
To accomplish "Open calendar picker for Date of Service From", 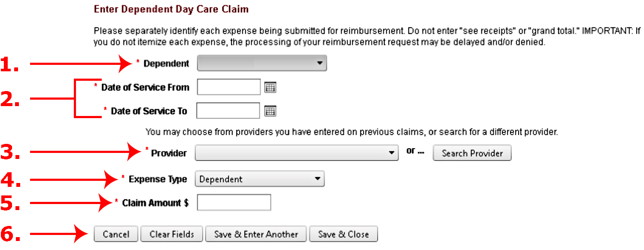I will pyautogui.click(x=270, y=88).
